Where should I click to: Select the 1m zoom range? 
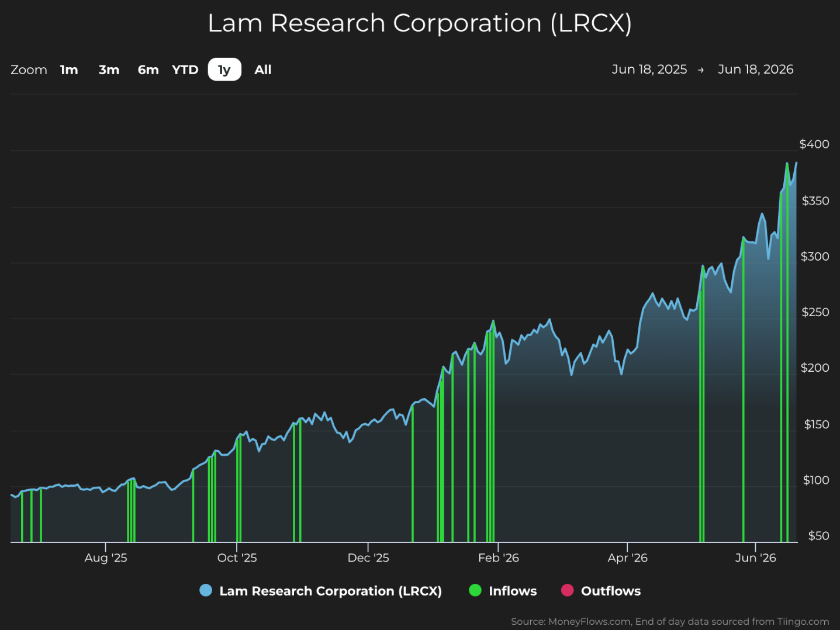click(69, 70)
